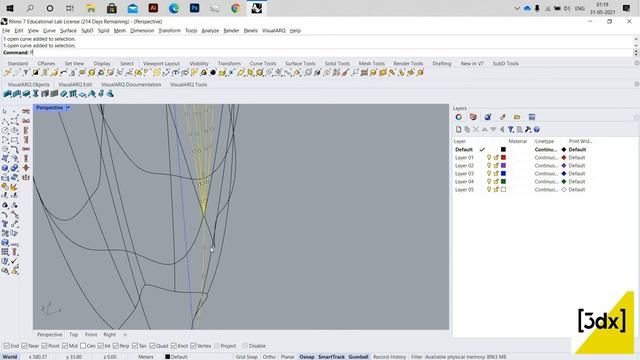
Task: Toggle Osnap in status bar
Action: tap(307, 357)
